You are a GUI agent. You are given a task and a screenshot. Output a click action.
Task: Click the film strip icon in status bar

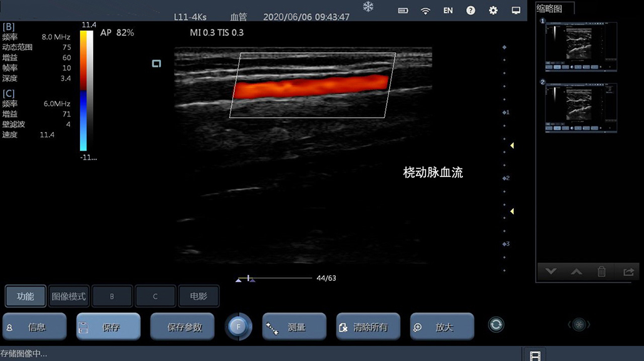tap(534, 355)
